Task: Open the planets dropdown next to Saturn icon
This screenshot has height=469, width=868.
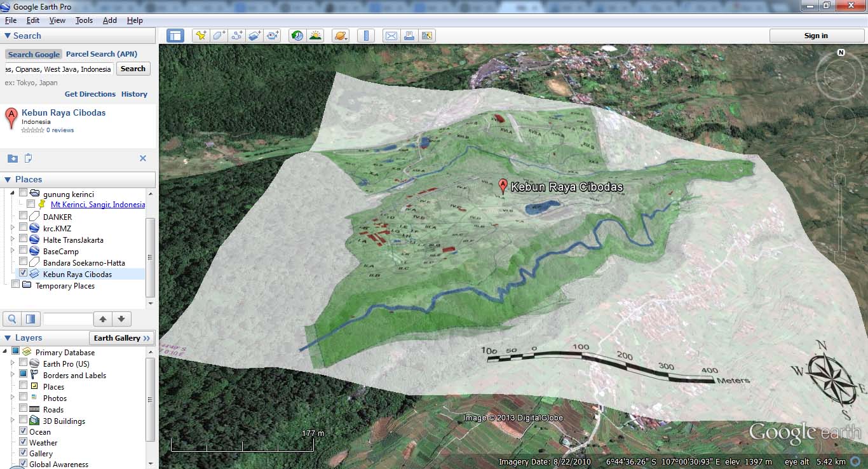Action: (346, 38)
